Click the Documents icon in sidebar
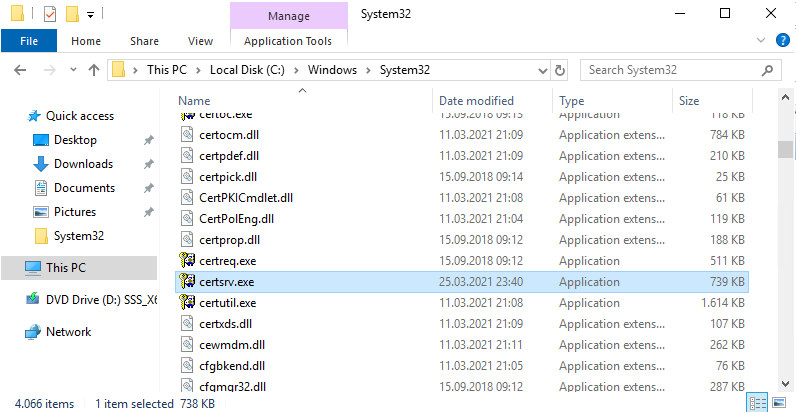Screen dimensions: 796x412 (x=41, y=188)
